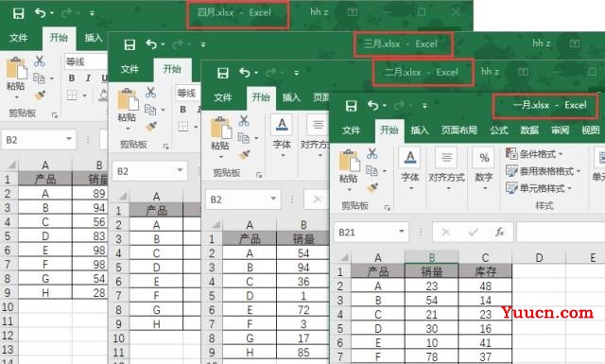Image resolution: width=605 pixels, height=364 pixels.
Task: Open clipboard dialog launcher in 一月.xlsx
Action: point(387,208)
